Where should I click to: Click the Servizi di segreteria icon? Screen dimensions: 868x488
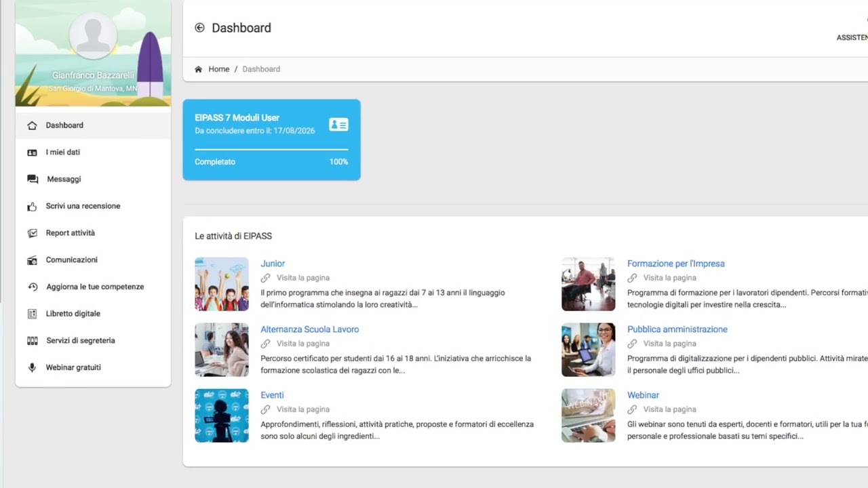[32, 341]
